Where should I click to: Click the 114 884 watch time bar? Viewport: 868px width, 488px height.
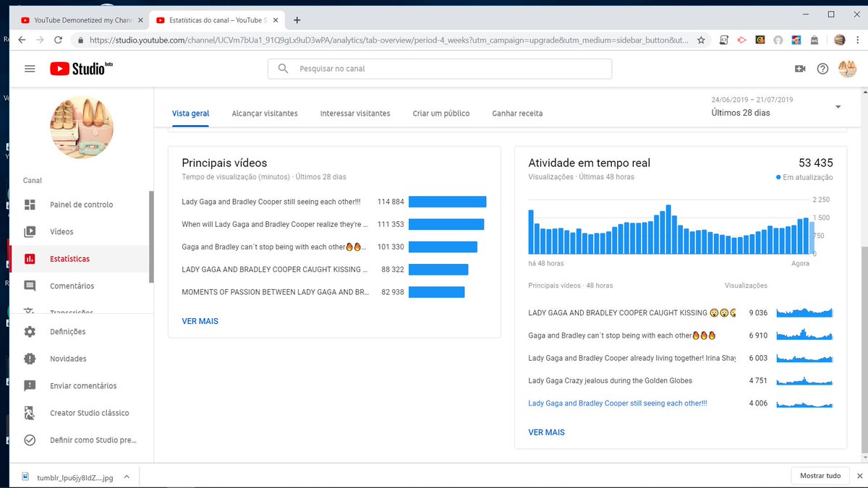[x=447, y=202]
